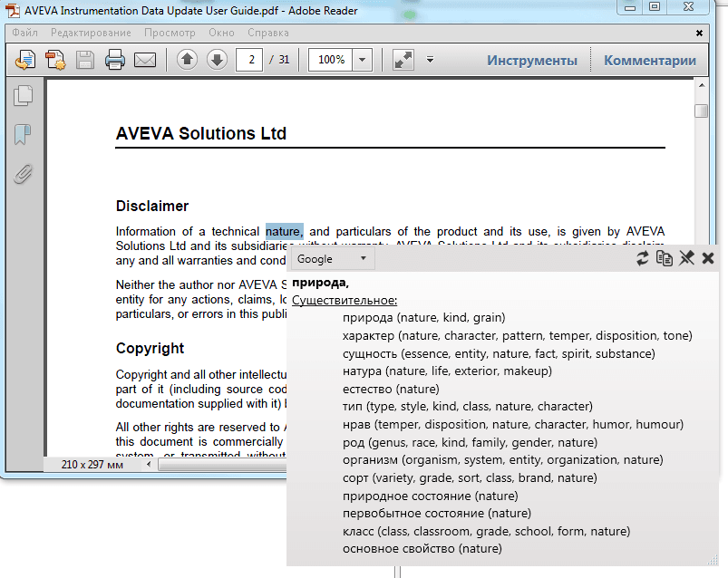Minimize the Adobe Reader window

coord(630,7)
